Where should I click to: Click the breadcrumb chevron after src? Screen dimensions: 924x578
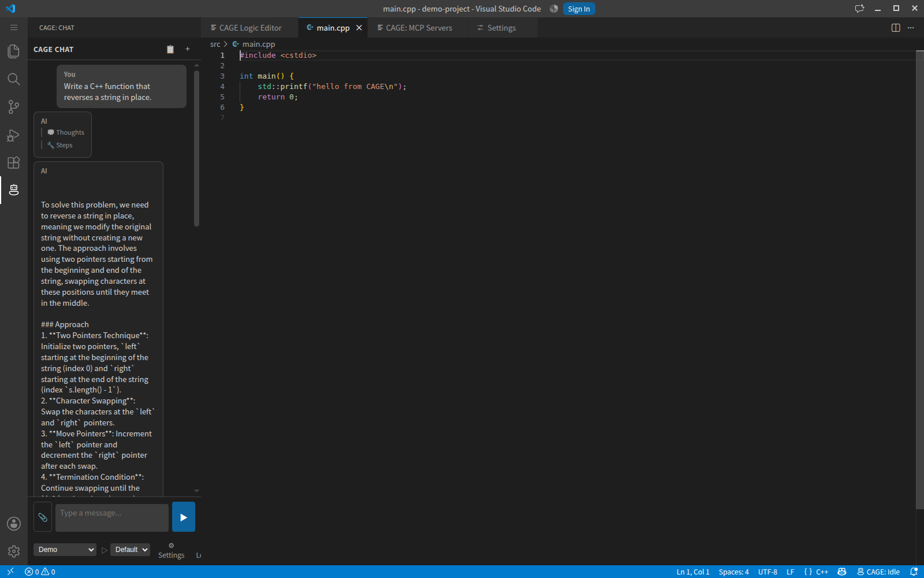tap(226, 44)
